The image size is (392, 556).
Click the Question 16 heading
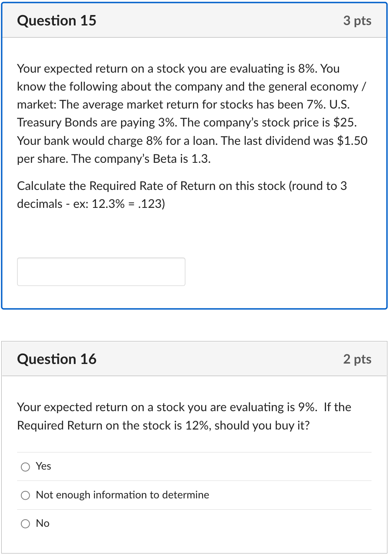57,359
